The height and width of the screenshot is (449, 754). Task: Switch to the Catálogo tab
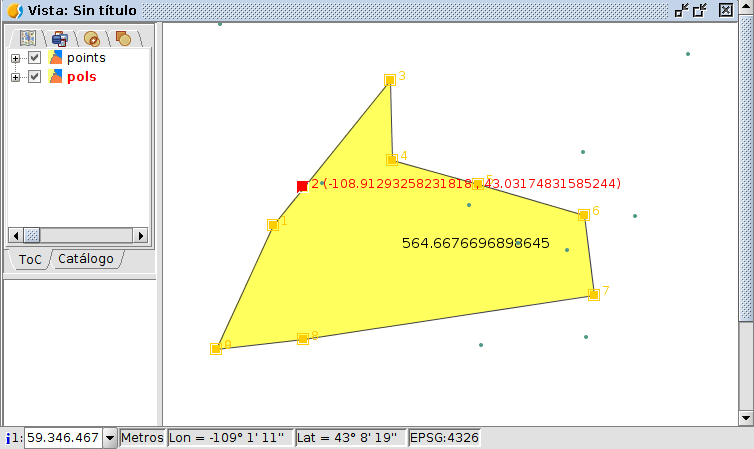(x=85, y=259)
